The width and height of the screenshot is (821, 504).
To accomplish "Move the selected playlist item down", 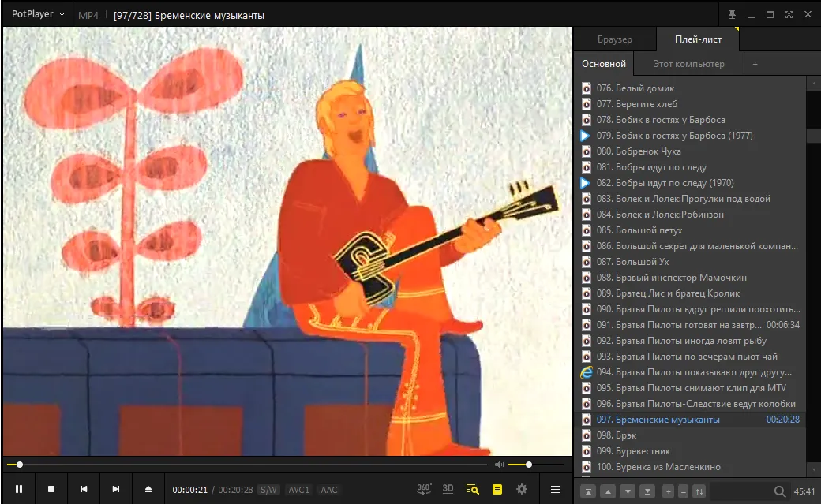I will coord(628,491).
